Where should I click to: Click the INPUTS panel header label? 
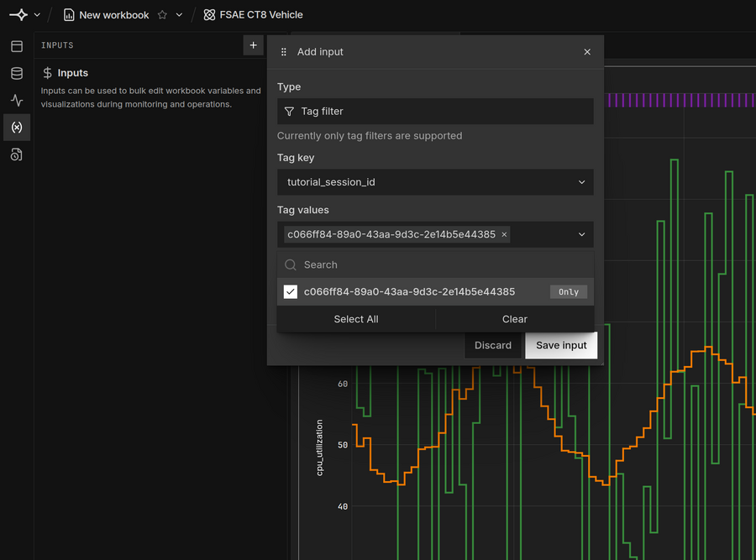57,45
